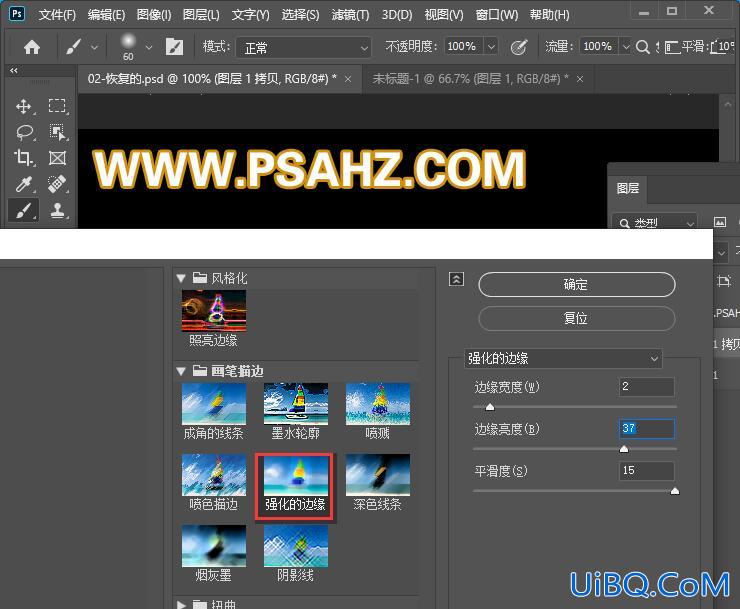Open the 图层(L) menu
This screenshot has height=609, width=740.
point(201,15)
